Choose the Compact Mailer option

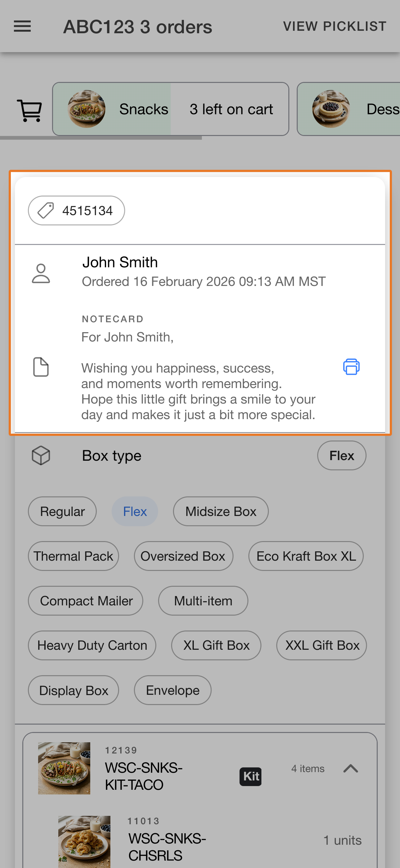tap(86, 601)
